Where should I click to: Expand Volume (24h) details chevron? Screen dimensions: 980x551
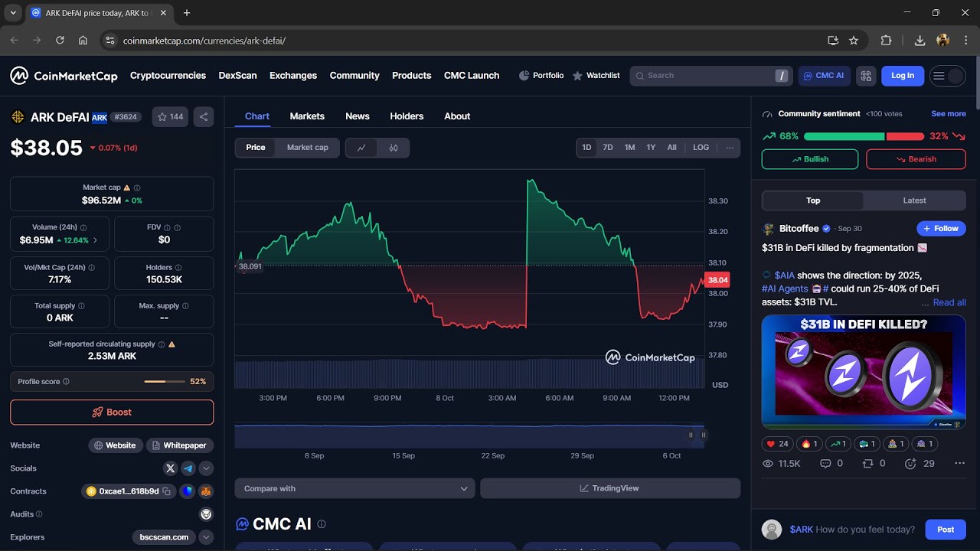click(96, 240)
